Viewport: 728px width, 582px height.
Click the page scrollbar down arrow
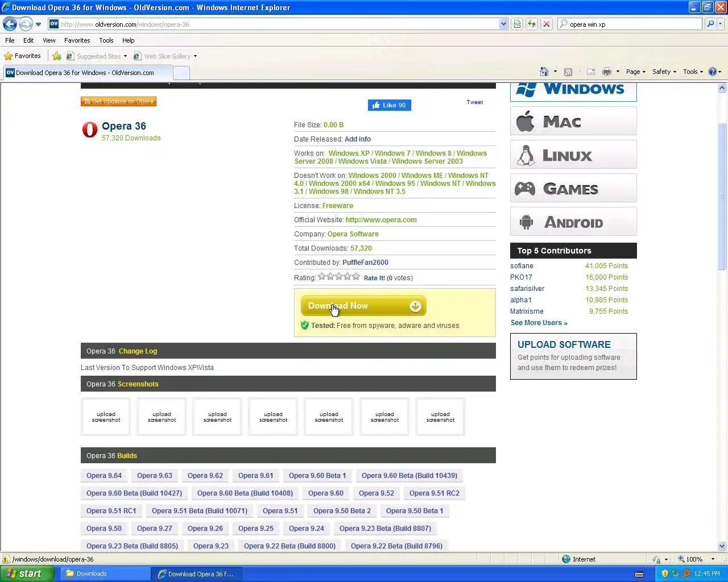point(722,546)
